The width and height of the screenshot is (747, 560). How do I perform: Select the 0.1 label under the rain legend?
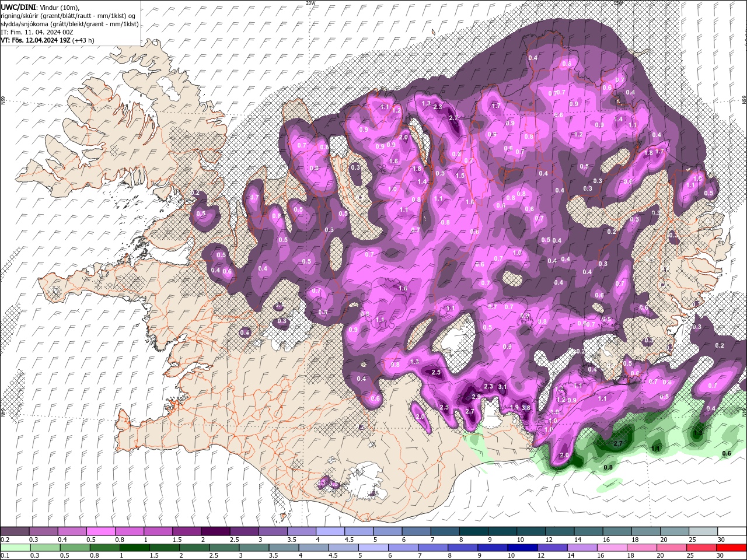click(x=4, y=556)
